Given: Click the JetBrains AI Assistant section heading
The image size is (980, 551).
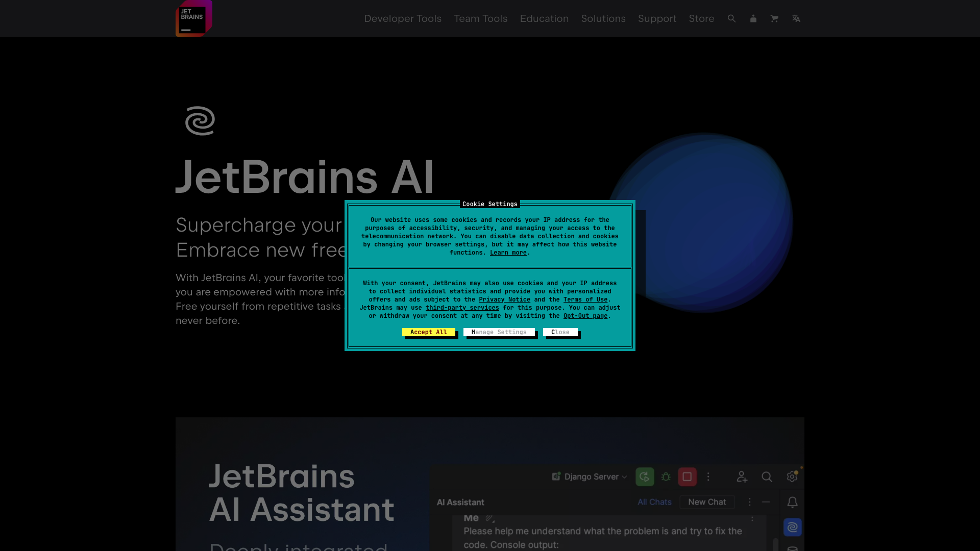Looking at the screenshot, I should pos(302,493).
